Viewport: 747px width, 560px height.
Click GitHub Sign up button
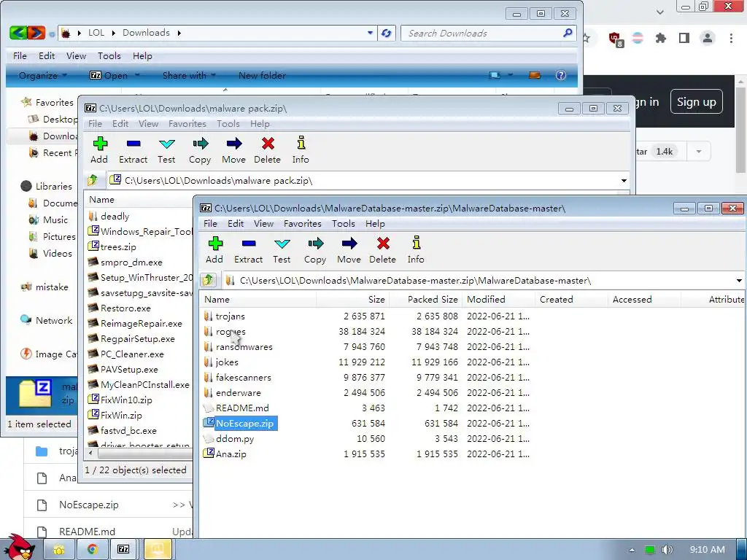click(x=696, y=101)
